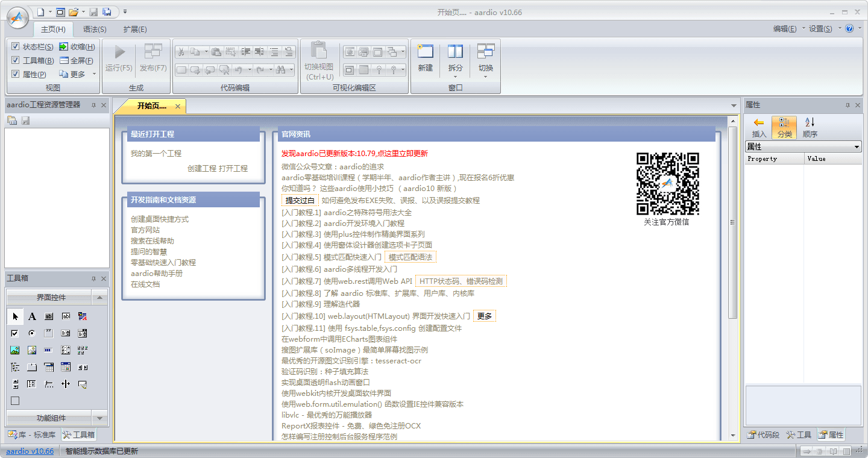
Task: Collapse the 界面控件 section arrow
Action: click(99, 298)
